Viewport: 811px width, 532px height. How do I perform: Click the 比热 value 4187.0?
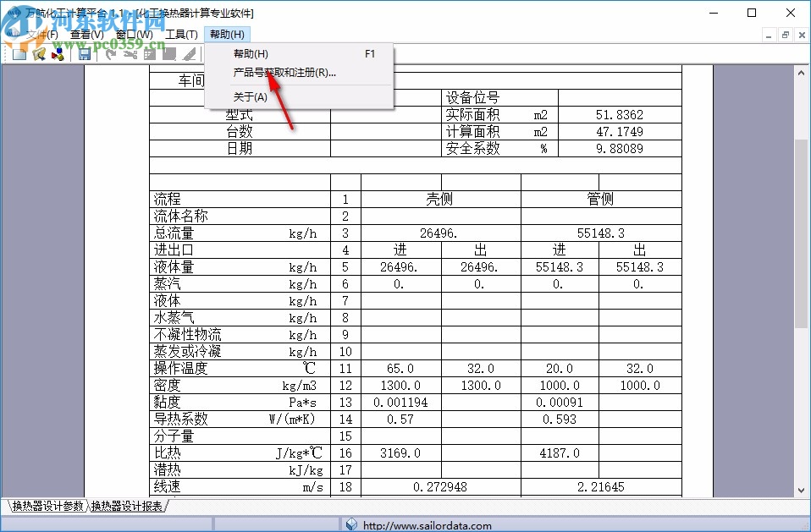tap(560, 453)
